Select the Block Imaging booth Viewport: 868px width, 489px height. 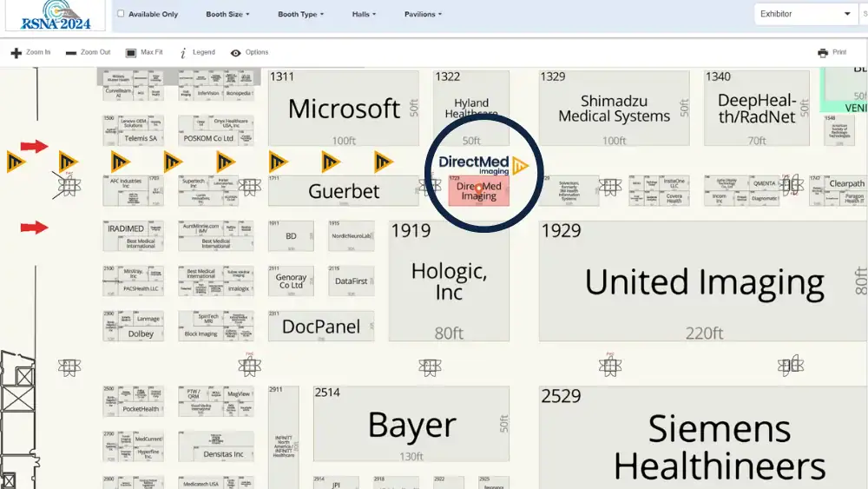(x=201, y=334)
